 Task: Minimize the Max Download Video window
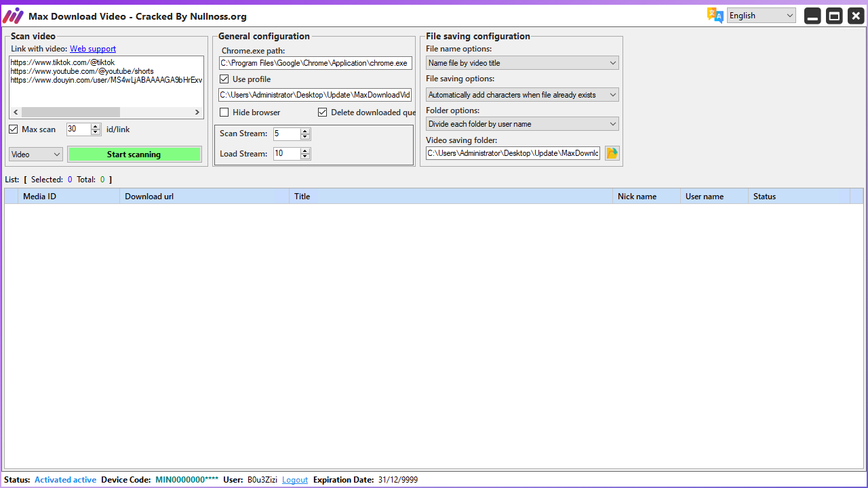point(812,16)
